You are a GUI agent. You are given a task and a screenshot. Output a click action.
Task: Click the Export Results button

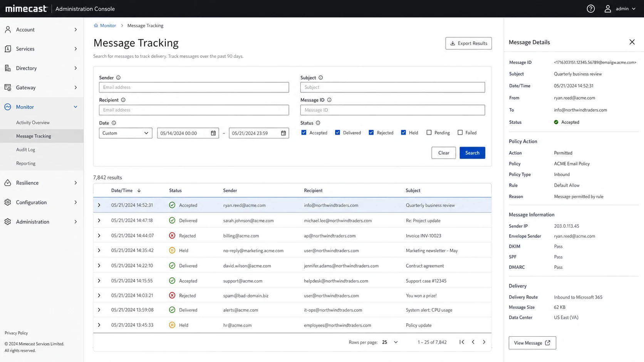click(468, 43)
